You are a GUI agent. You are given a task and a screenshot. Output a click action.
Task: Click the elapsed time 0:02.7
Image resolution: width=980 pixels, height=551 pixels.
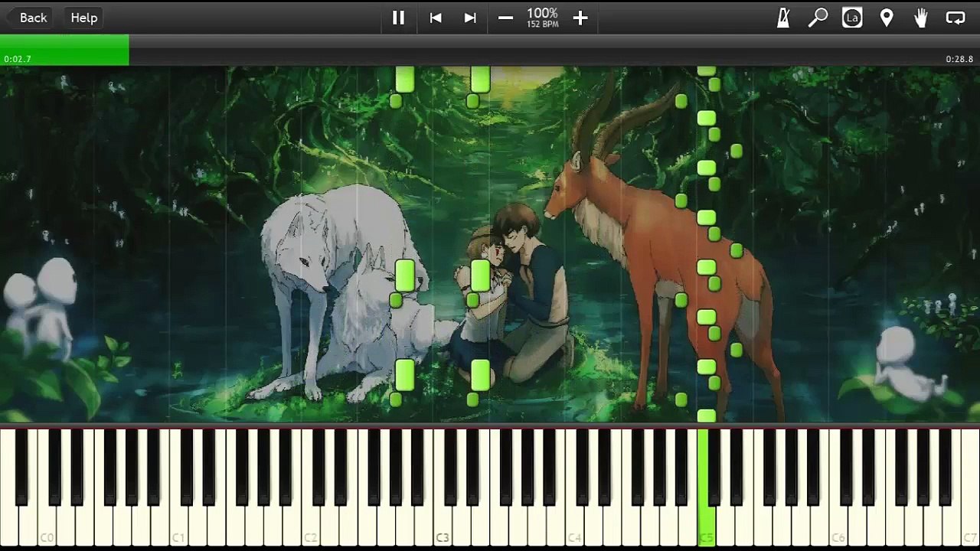click(x=18, y=59)
